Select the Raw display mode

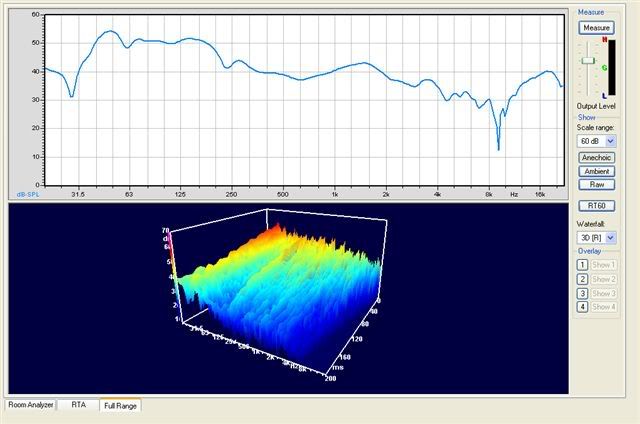coord(596,185)
